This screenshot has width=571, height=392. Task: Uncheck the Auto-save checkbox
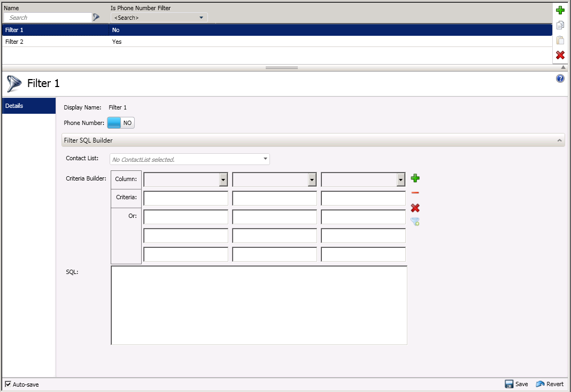pos(8,384)
